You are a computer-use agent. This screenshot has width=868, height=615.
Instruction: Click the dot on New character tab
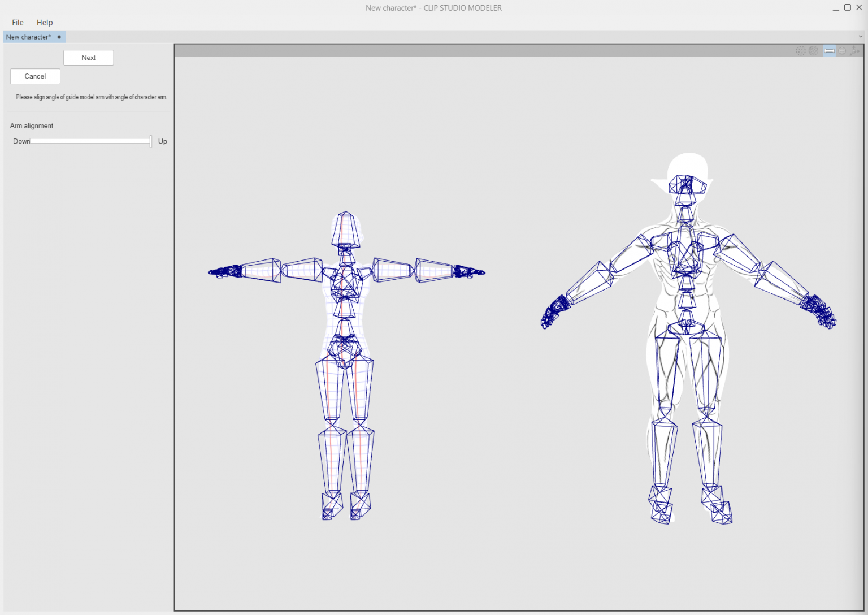[59, 37]
